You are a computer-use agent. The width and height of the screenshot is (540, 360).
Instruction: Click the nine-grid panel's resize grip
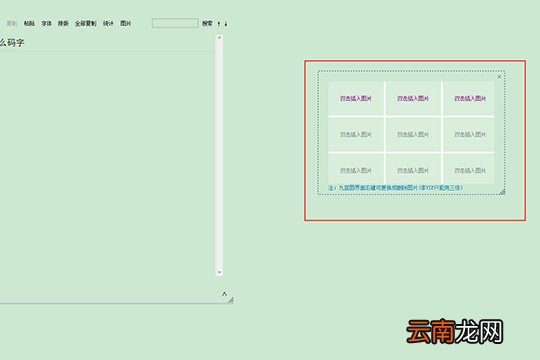tap(502, 192)
